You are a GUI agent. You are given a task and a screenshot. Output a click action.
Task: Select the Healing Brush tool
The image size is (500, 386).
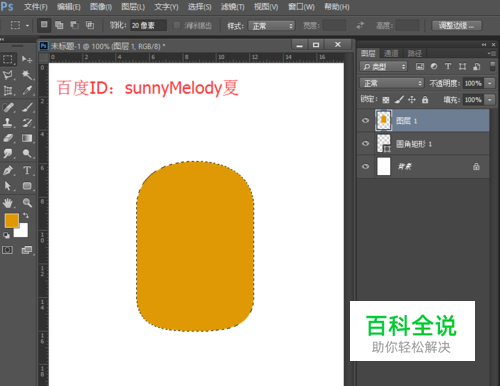click(x=8, y=107)
